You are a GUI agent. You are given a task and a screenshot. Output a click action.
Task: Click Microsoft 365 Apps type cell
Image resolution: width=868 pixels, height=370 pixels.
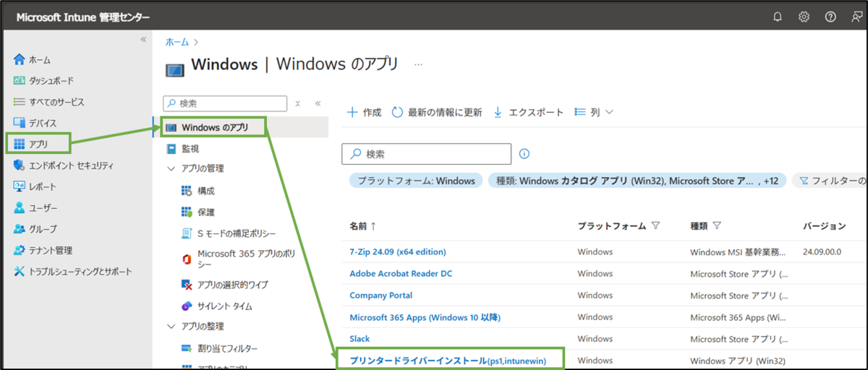(739, 317)
